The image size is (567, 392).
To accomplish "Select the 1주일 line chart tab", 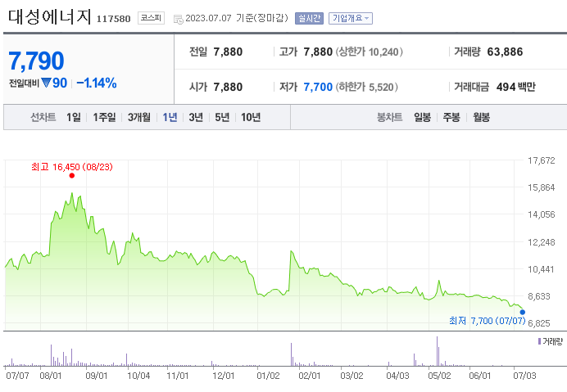I will click(x=104, y=117).
